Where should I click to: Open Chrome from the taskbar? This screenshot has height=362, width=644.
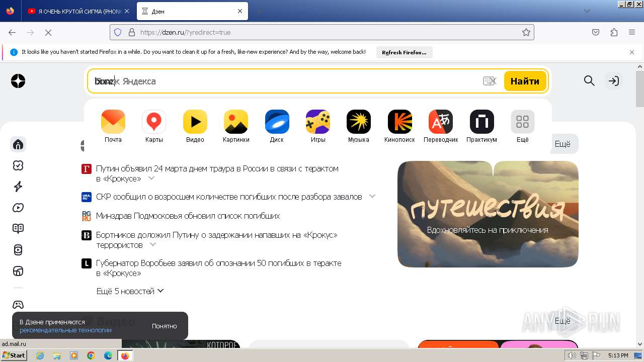tap(91, 355)
